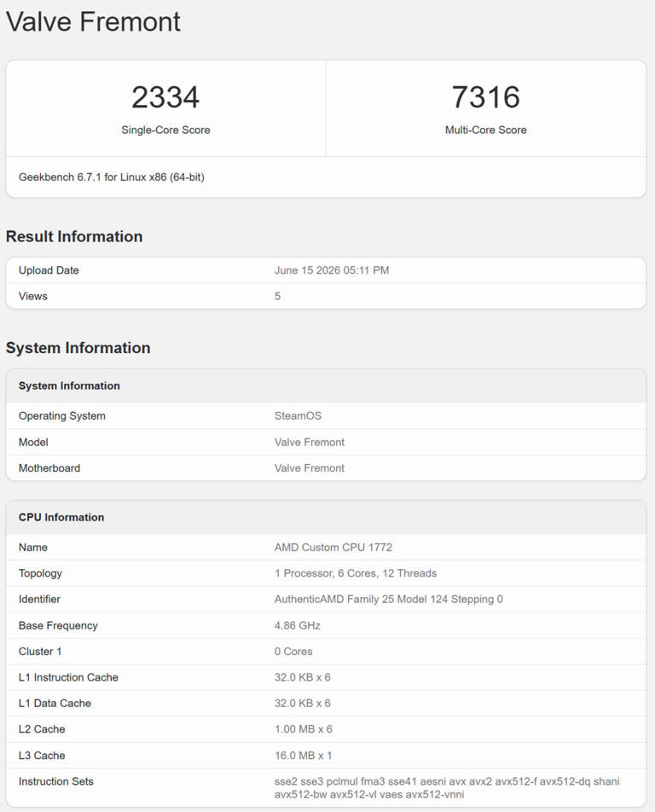Select the SteamOS value
Screen dimensions: 655x812
click(x=298, y=416)
